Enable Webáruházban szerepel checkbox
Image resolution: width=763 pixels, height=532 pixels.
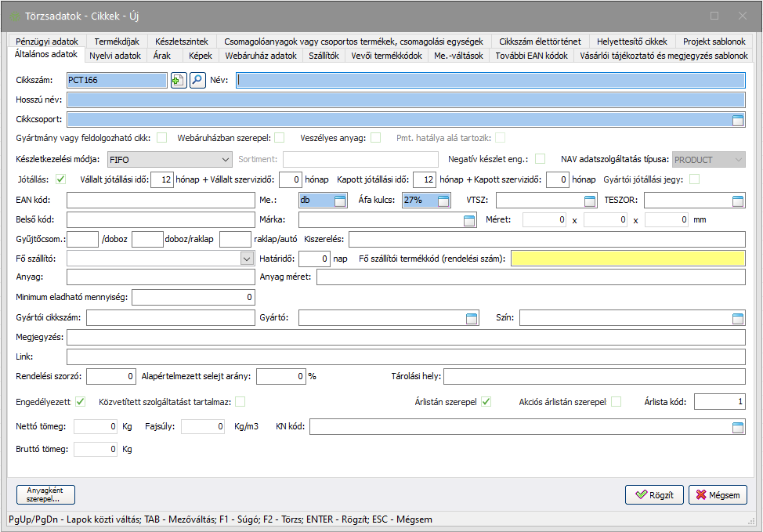[x=279, y=138]
